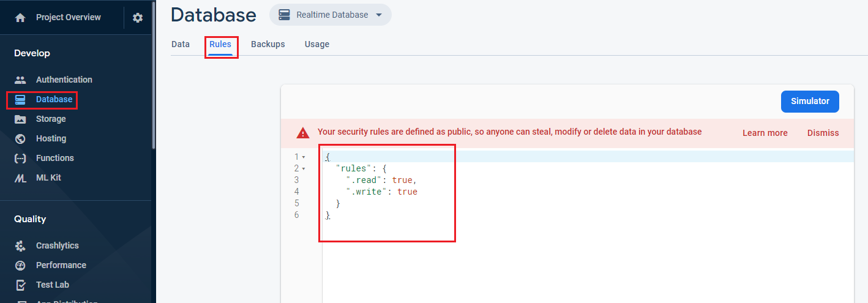This screenshot has width=868, height=303.
Task: Click the Functions brackets icon
Action: pos(20,158)
